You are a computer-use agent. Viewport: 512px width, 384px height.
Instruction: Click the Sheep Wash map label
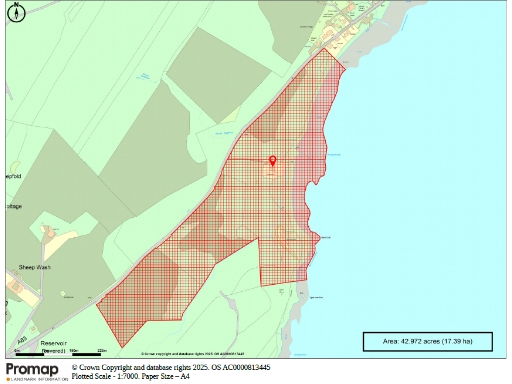point(35,267)
